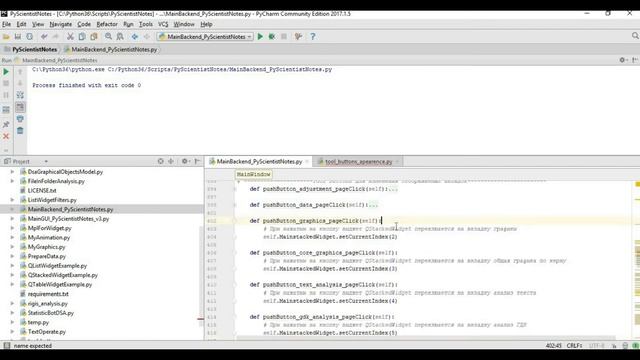Open the Project Structure toolbar icon

pyautogui.click(x=298, y=37)
